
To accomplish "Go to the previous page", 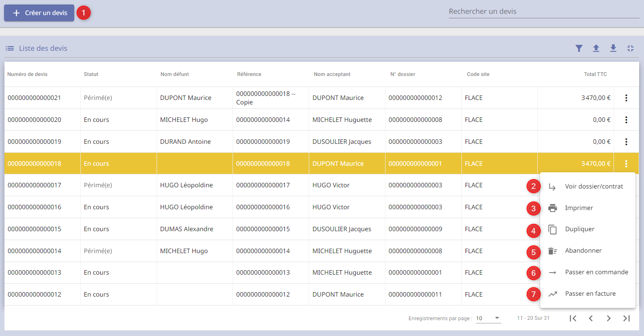I will (x=591, y=319).
